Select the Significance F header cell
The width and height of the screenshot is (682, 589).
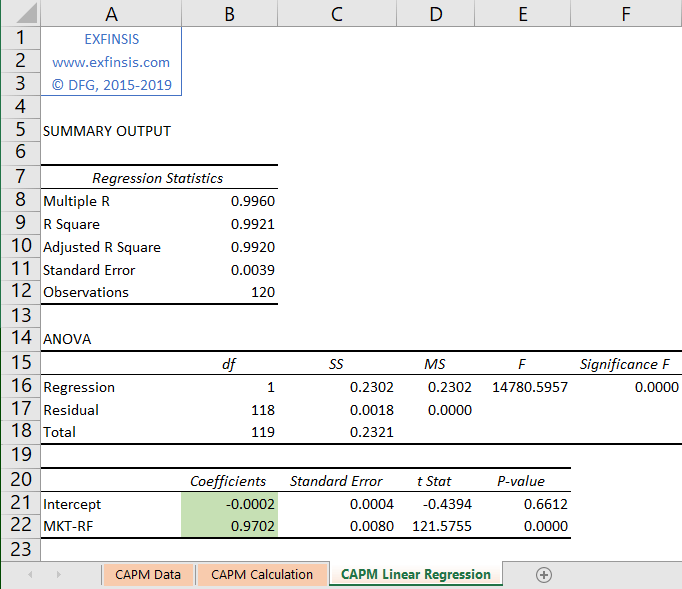(626, 364)
